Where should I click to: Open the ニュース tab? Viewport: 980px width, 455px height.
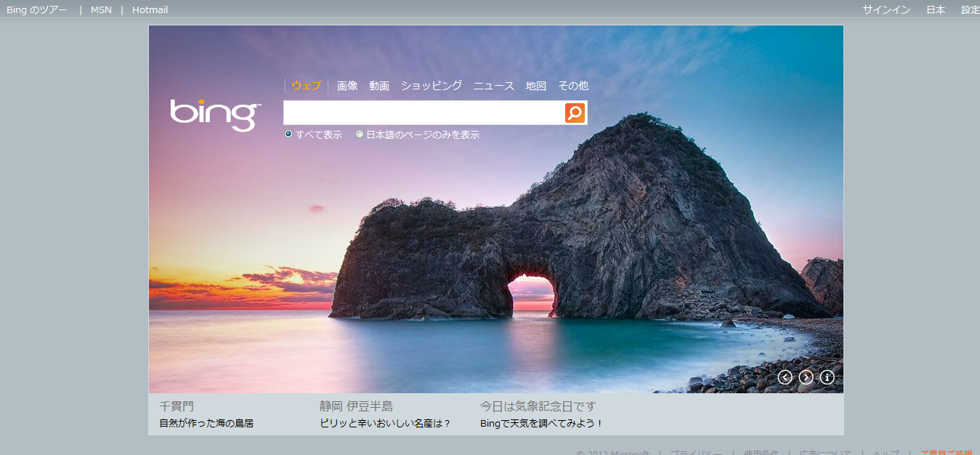494,86
